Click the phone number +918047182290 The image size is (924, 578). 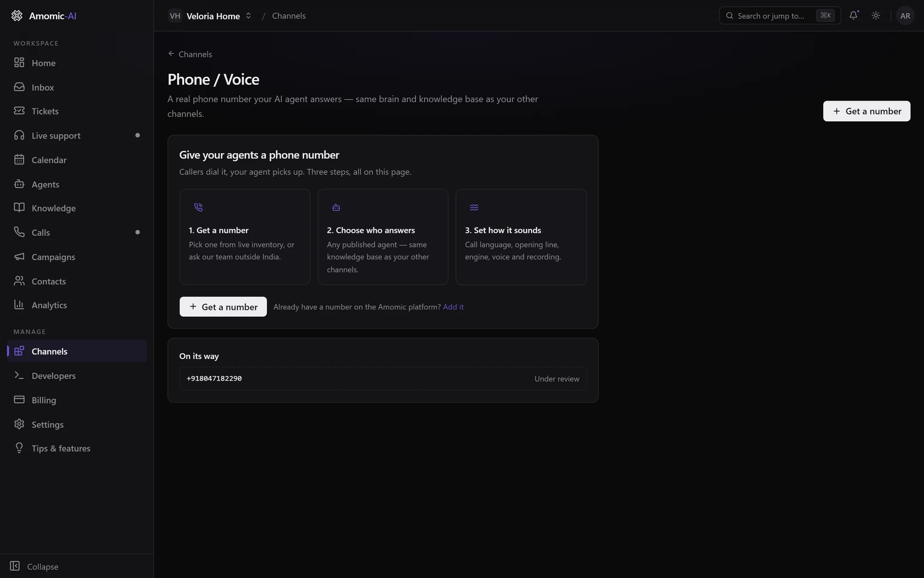(214, 378)
